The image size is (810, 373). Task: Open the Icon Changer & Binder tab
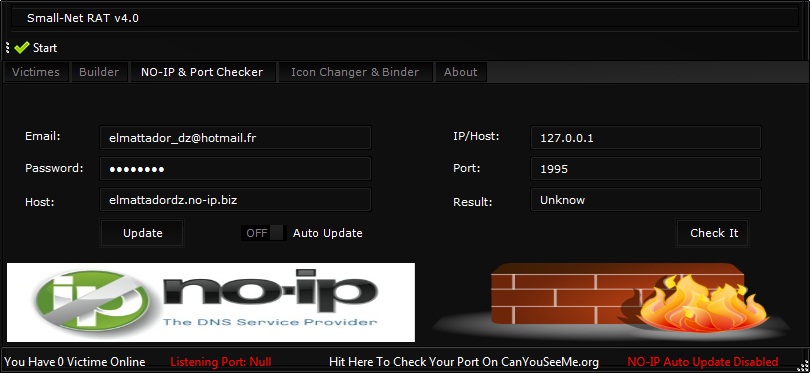click(x=355, y=72)
